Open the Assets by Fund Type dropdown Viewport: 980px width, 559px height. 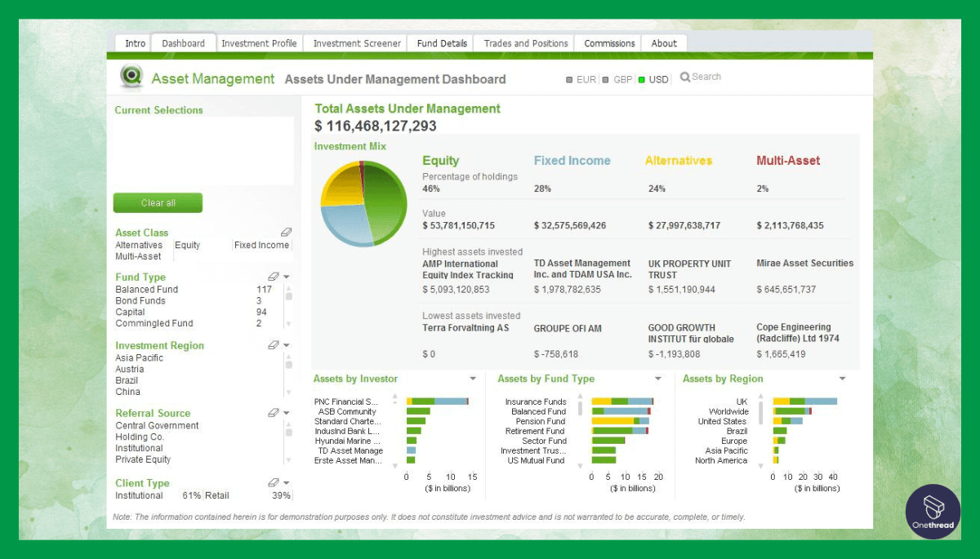point(658,379)
